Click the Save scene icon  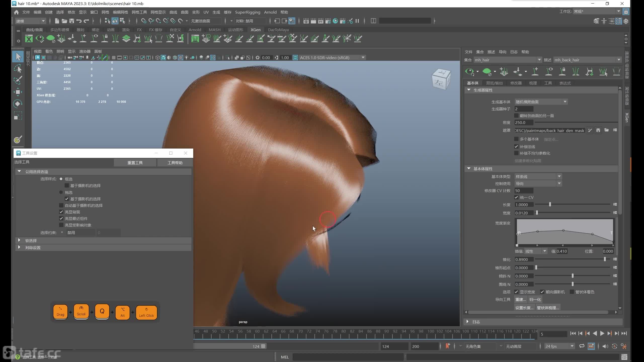coord(72,21)
